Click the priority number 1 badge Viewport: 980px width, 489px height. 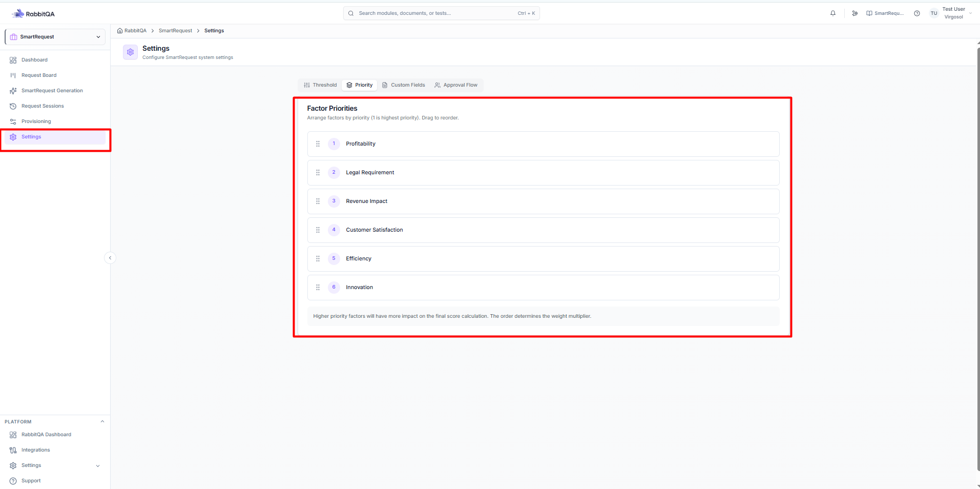click(334, 144)
